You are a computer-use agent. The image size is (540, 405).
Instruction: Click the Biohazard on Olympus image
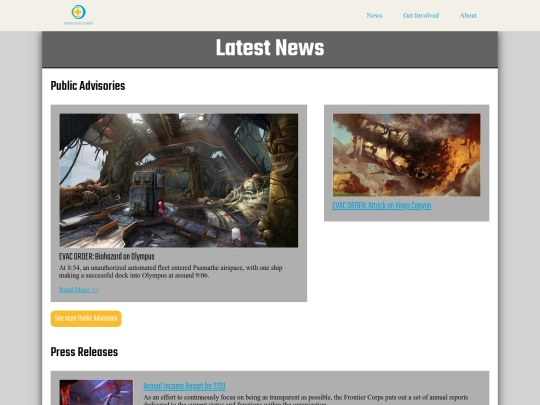point(179,180)
